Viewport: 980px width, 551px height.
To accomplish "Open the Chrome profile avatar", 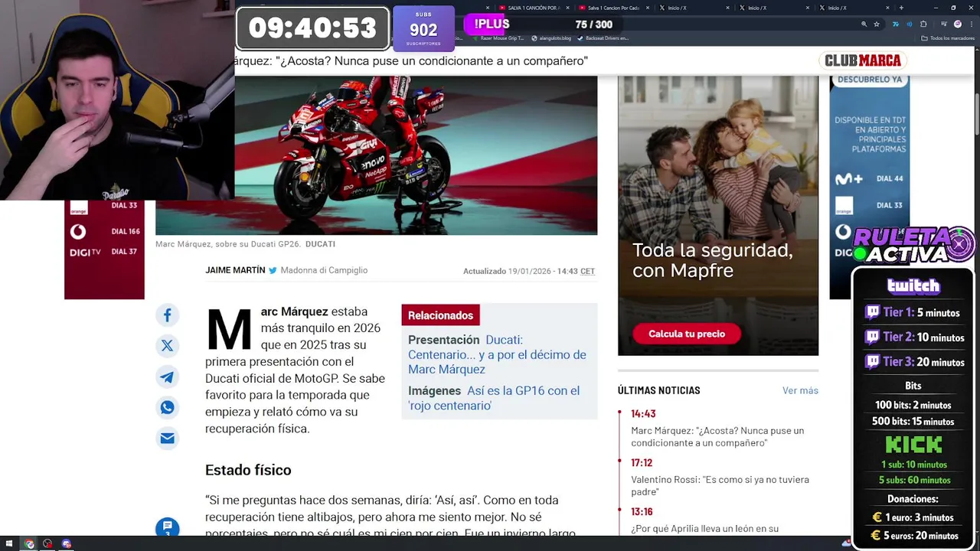I will [958, 24].
